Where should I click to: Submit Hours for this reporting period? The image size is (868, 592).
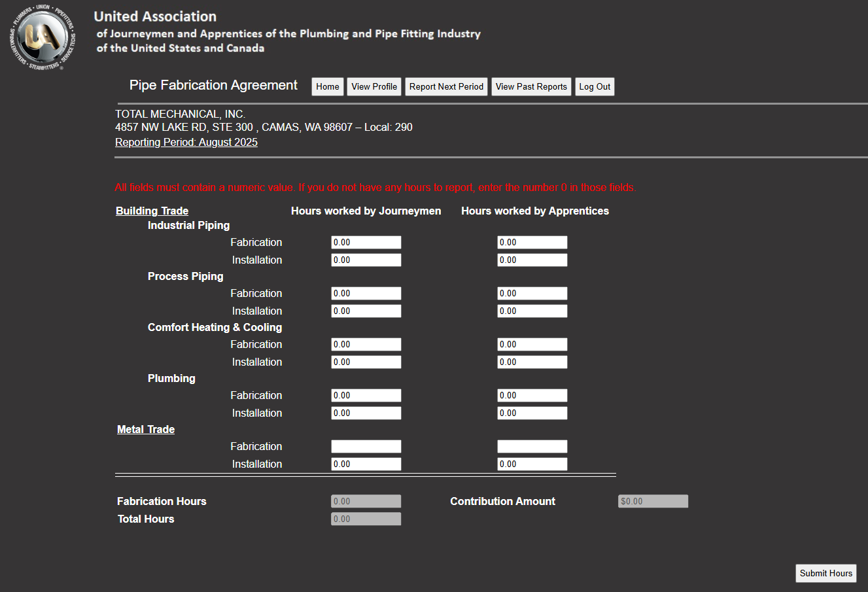click(826, 573)
